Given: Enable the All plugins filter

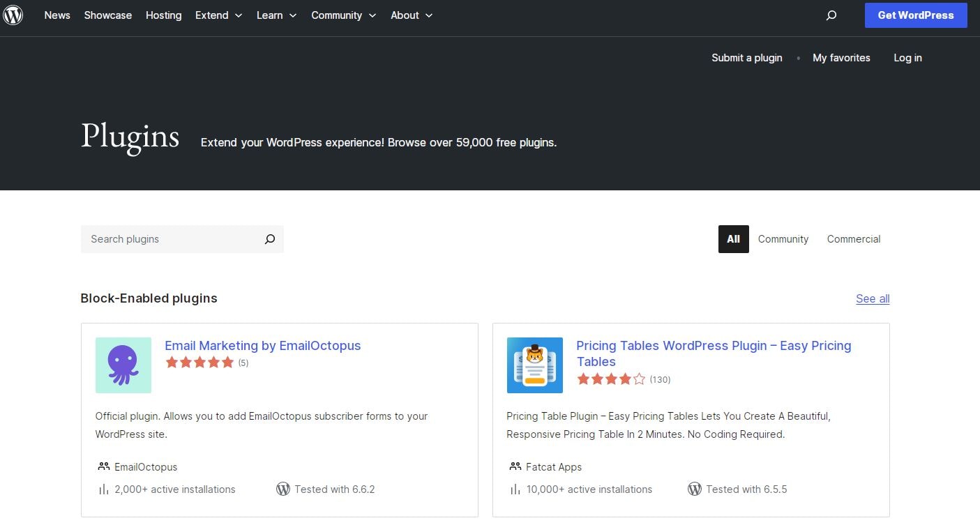Looking at the screenshot, I should tap(733, 239).
